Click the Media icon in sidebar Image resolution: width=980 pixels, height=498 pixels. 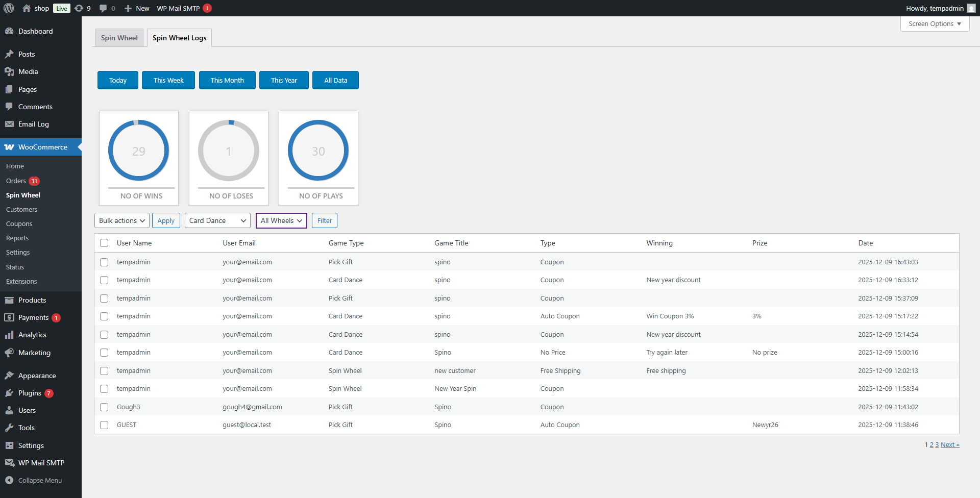point(9,71)
